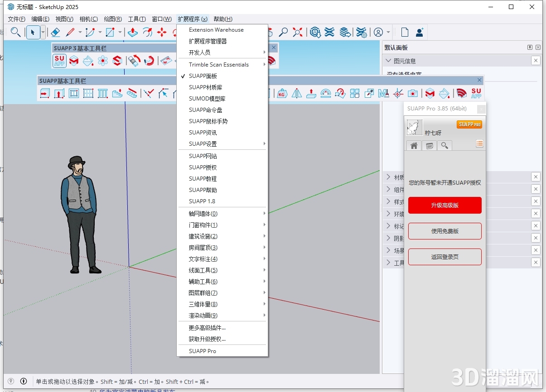Select the Move tool with red arrows

click(162, 32)
